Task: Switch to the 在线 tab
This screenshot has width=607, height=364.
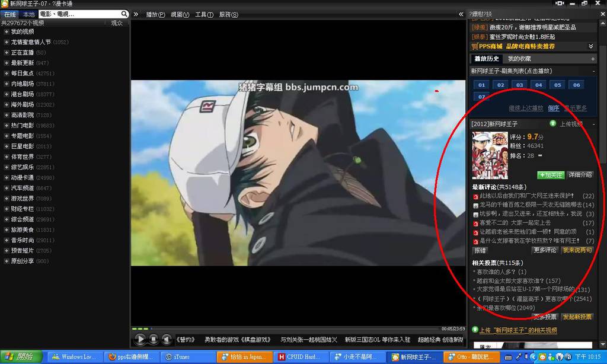Action: pyautogui.click(x=10, y=14)
